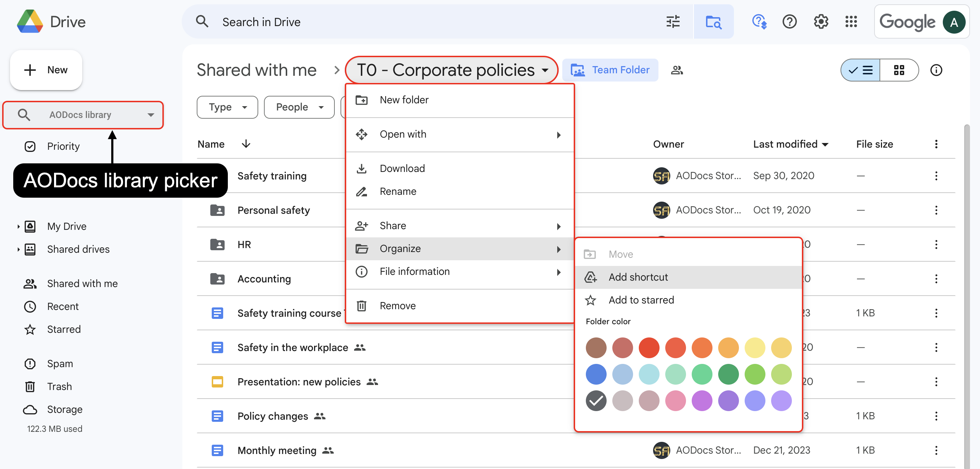Click the column options three-dot icon

coord(936,144)
